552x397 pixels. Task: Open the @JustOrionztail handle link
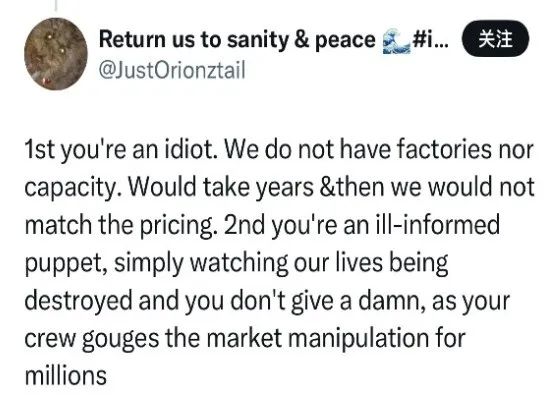[x=172, y=71]
